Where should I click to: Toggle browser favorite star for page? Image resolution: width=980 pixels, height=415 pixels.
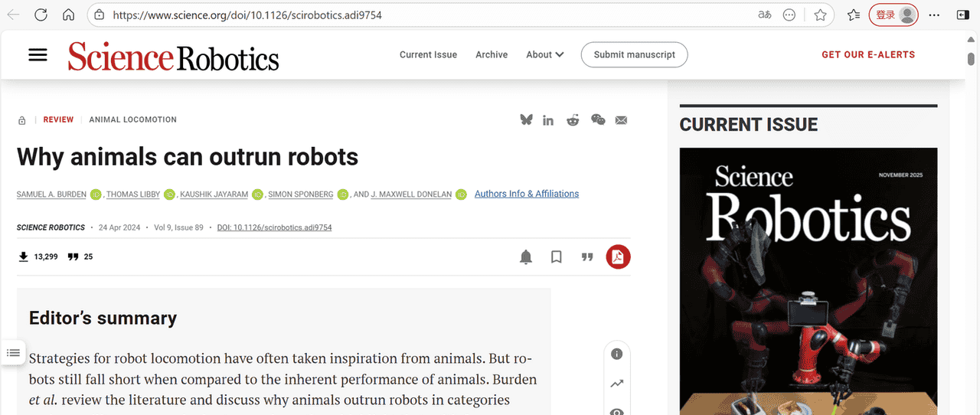(x=820, y=15)
